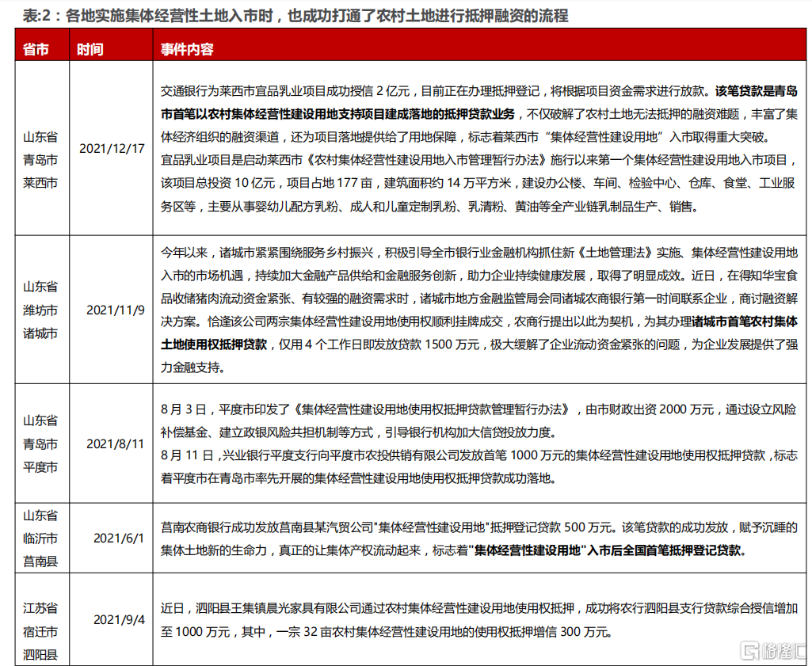The width and height of the screenshot is (812, 666).
Task: Click bold text 土地使用权抵押贷款
Action: [x=214, y=344]
